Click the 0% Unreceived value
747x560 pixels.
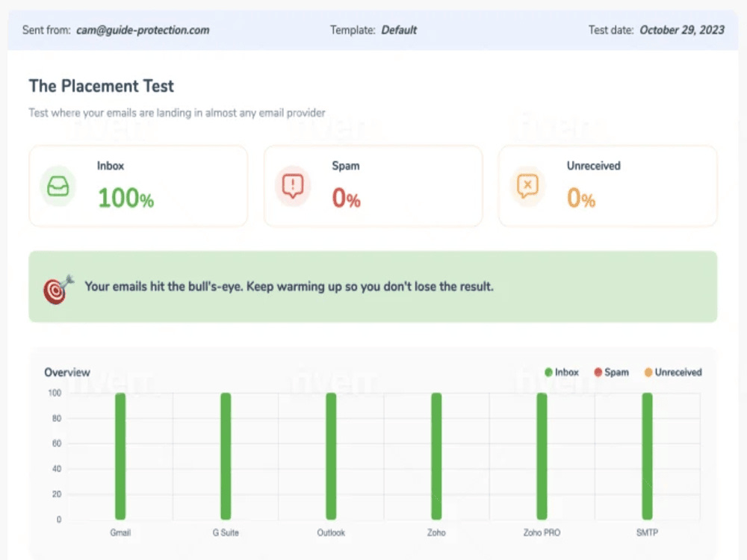click(x=581, y=198)
